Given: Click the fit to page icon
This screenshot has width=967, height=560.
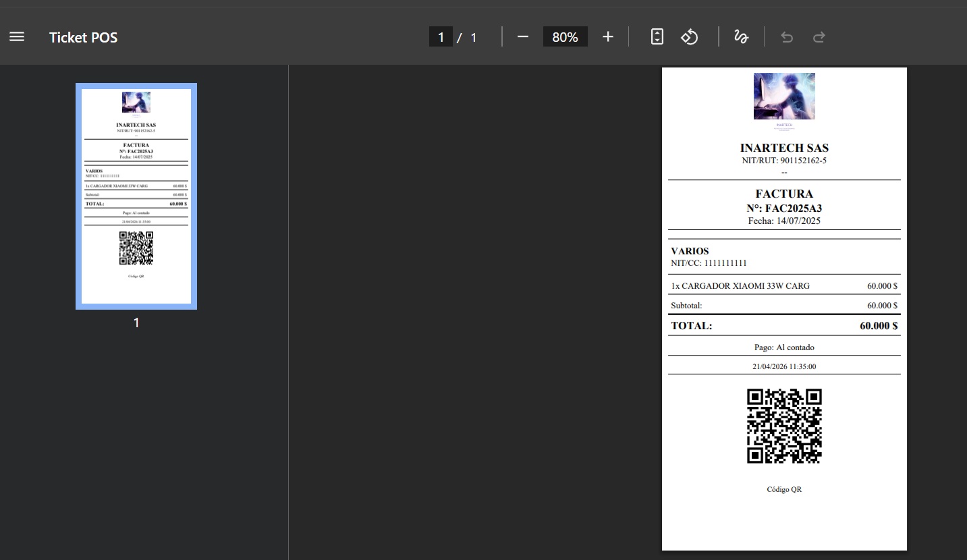Looking at the screenshot, I should click(x=657, y=37).
